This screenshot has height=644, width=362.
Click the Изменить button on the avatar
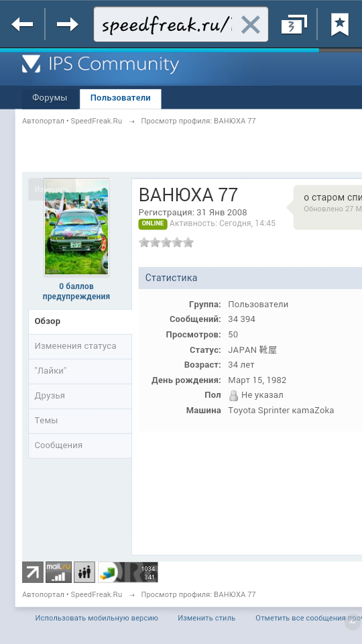point(52,189)
